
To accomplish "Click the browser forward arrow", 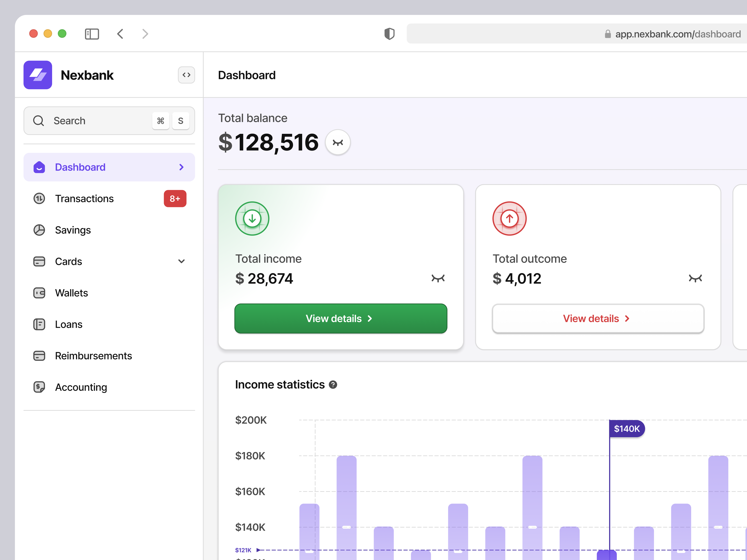I will coord(145,34).
